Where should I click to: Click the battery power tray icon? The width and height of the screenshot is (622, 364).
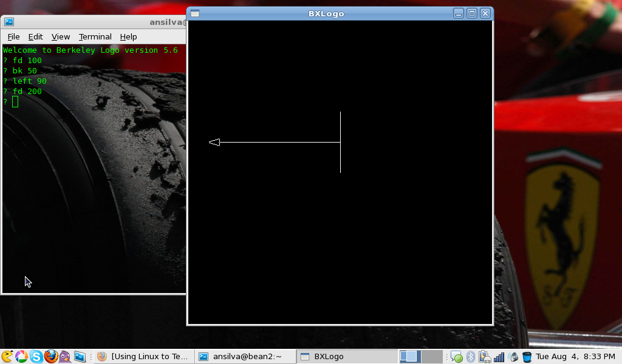[x=484, y=357]
